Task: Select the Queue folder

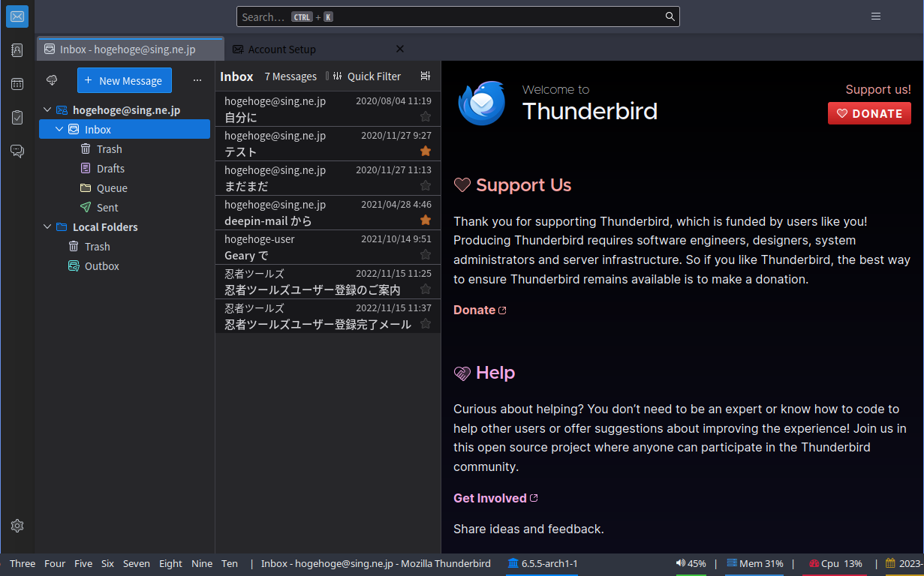Action: coord(125,187)
